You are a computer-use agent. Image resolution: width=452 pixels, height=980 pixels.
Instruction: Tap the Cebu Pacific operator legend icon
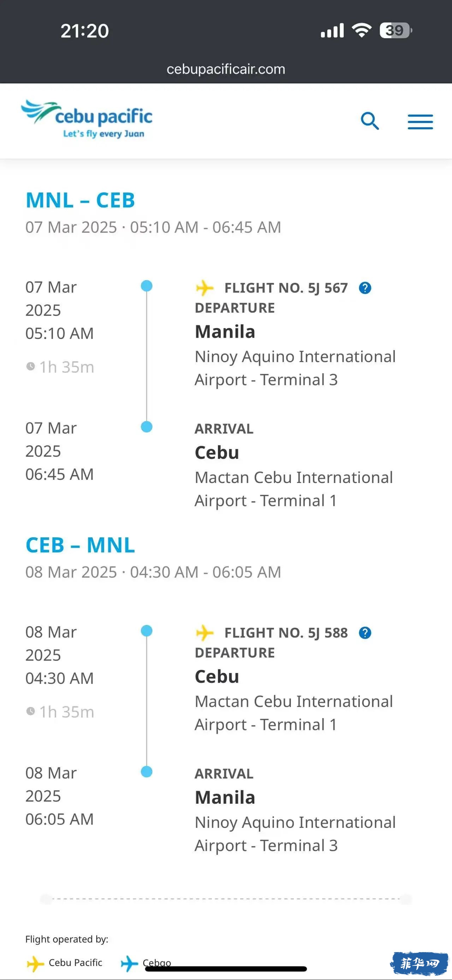[x=35, y=964]
